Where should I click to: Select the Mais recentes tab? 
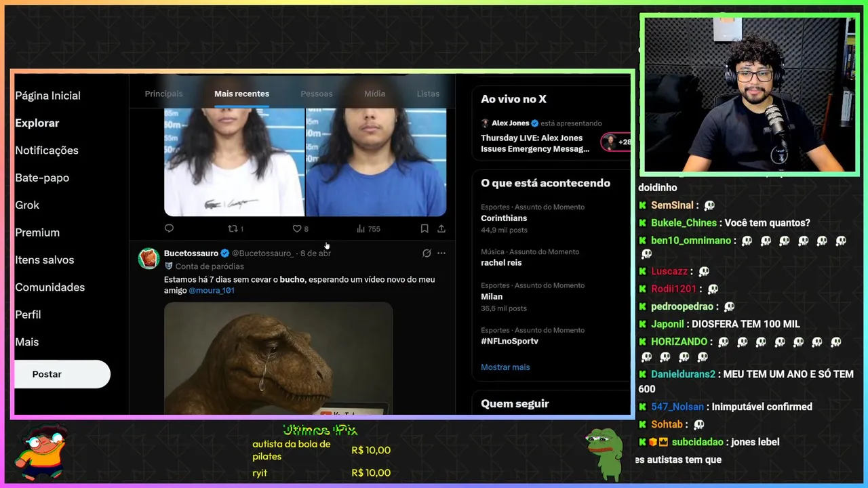pos(241,94)
